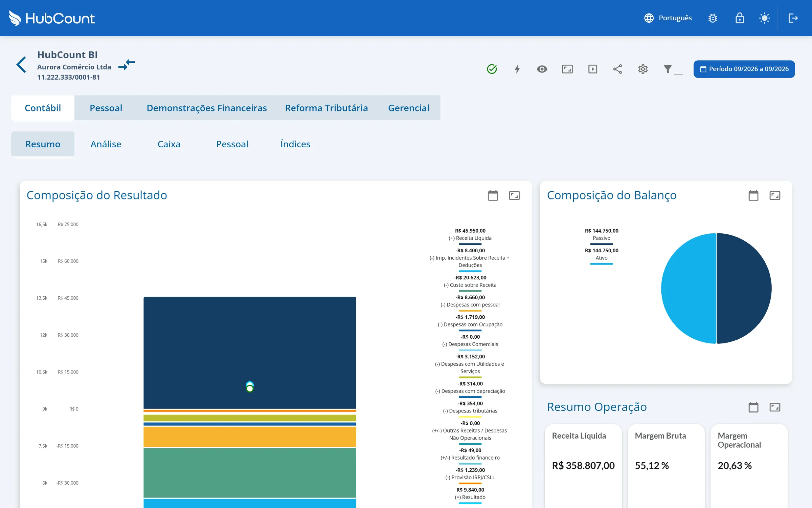Expand Composição do Balanço card fullscreen
812x508 pixels.
pos(775,195)
